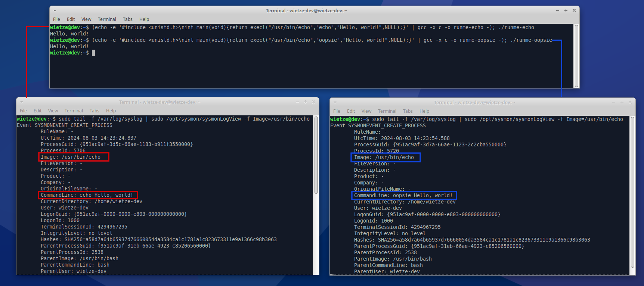Open Edit menu in bottom-left terminal
The width and height of the screenshot is (644, 286).
coord(38,111)
